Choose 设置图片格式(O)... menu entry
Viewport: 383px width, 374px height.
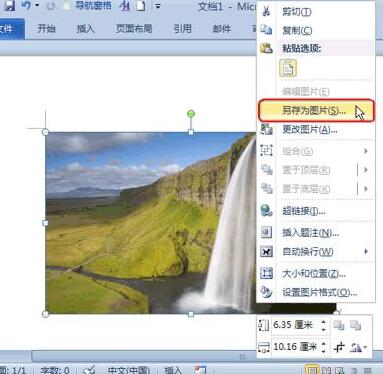pos(316,293)
